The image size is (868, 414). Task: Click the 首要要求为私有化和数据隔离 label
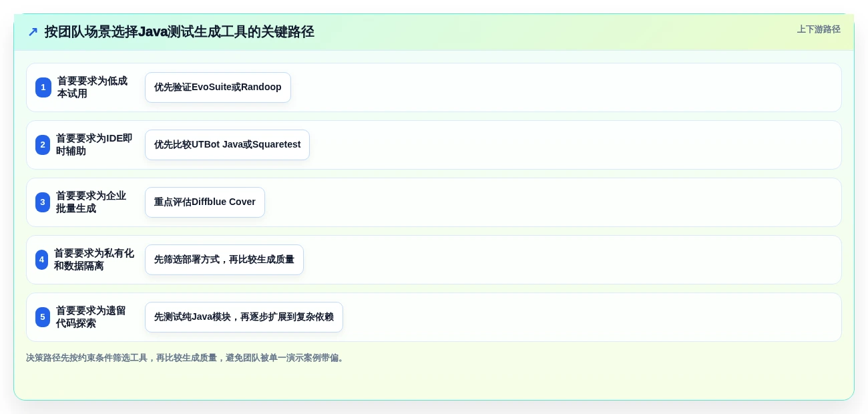tap(94, 260)
